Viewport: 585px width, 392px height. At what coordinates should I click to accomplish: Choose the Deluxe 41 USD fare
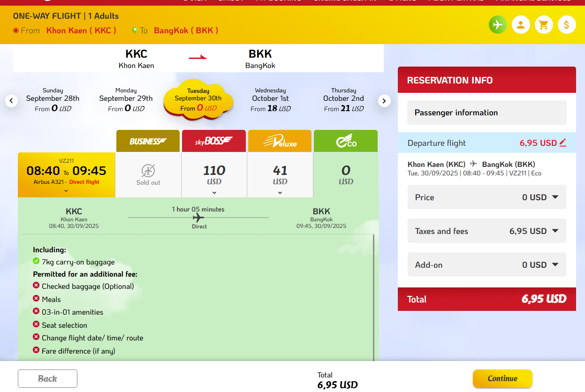point(280,175)
